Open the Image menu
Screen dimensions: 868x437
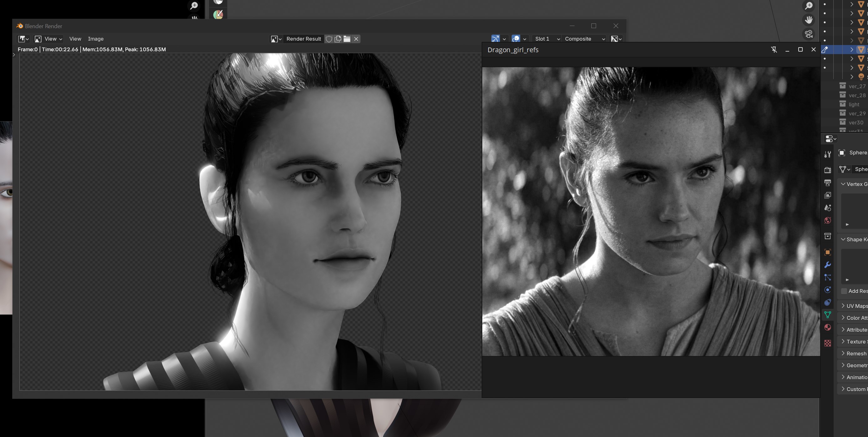point(96,39)
